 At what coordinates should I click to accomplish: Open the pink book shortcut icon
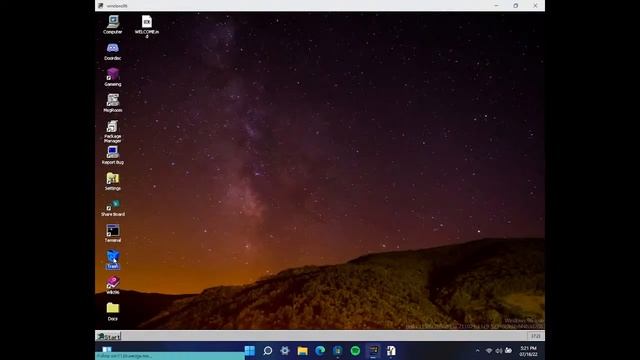(x=113, y=285)
